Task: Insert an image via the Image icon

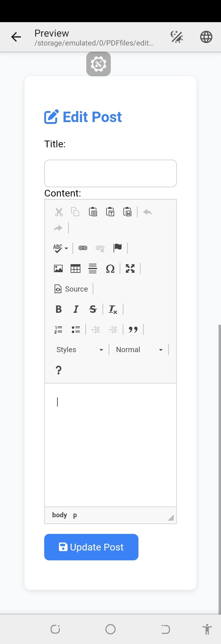Action: point(58,268)
